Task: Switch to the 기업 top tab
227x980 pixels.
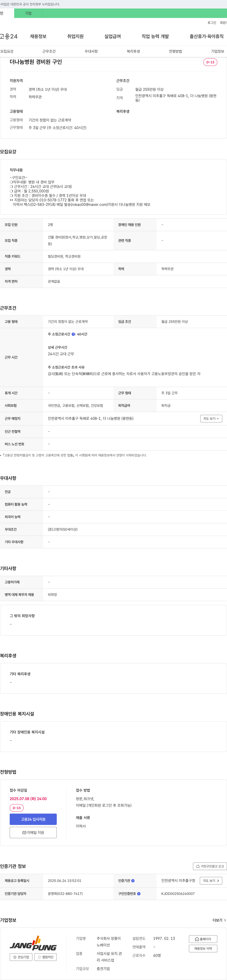Action: 28,13
